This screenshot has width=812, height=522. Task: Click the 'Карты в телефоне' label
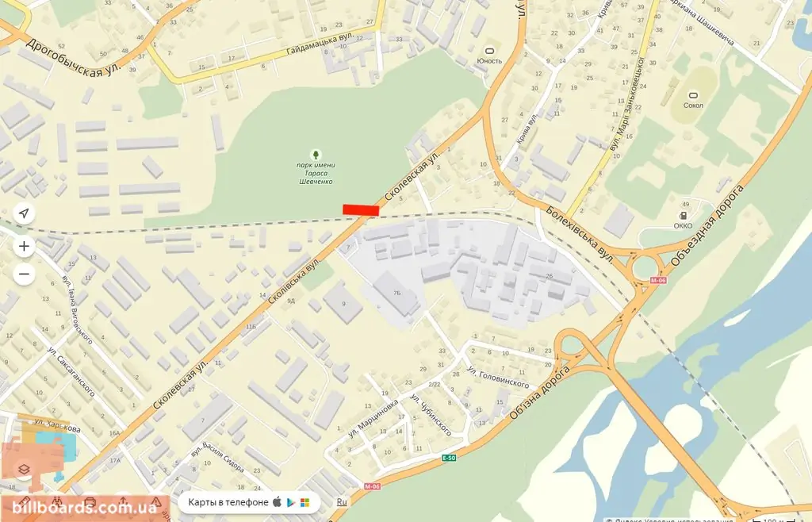click(228, 502)
